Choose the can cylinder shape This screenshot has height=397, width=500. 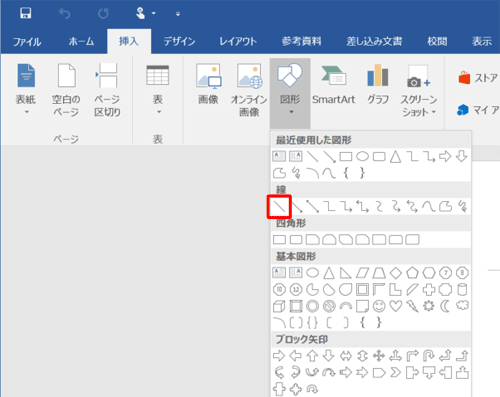462,289
